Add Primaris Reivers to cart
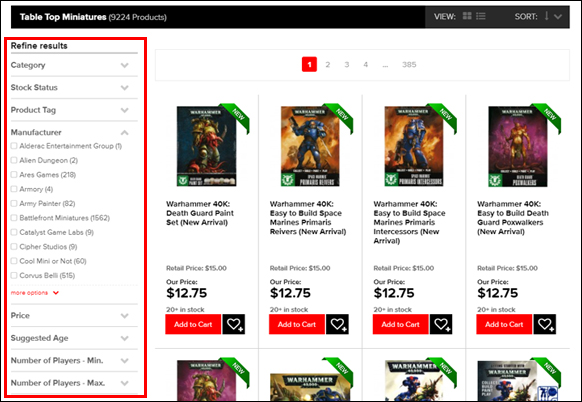 pos(297,324)
